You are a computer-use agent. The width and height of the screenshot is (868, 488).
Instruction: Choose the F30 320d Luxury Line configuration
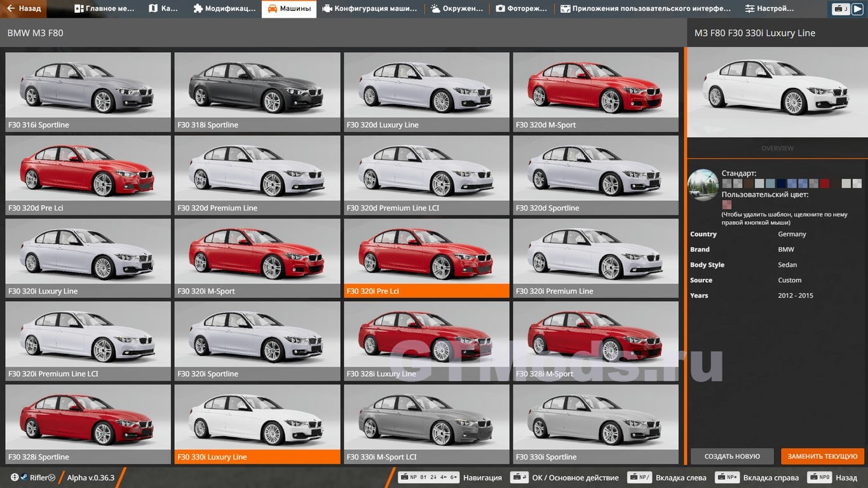(426, 92)
